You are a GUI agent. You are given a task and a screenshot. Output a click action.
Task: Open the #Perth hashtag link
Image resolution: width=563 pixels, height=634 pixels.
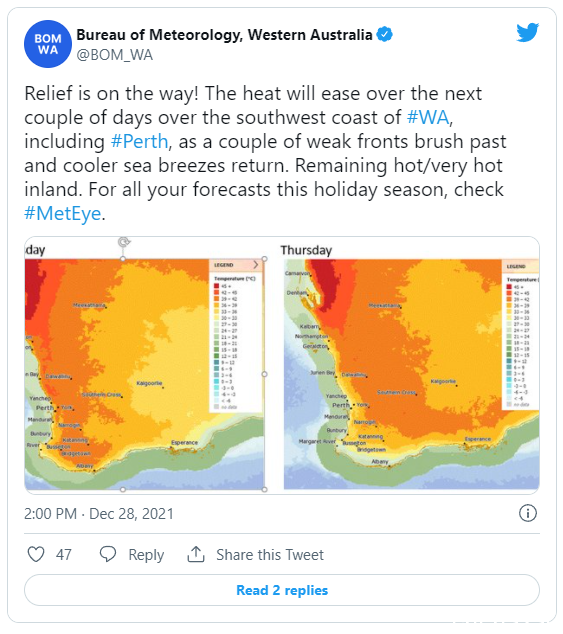pyautogui.click(x=139, y=142)
